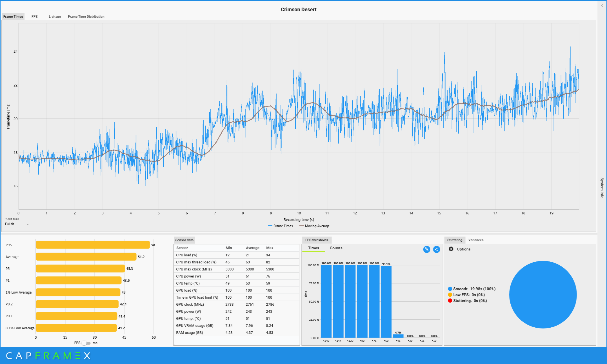Viewport: 607px width, 364px height.
Task: Click the blue less-than icon button
Action: pos(436,249)
